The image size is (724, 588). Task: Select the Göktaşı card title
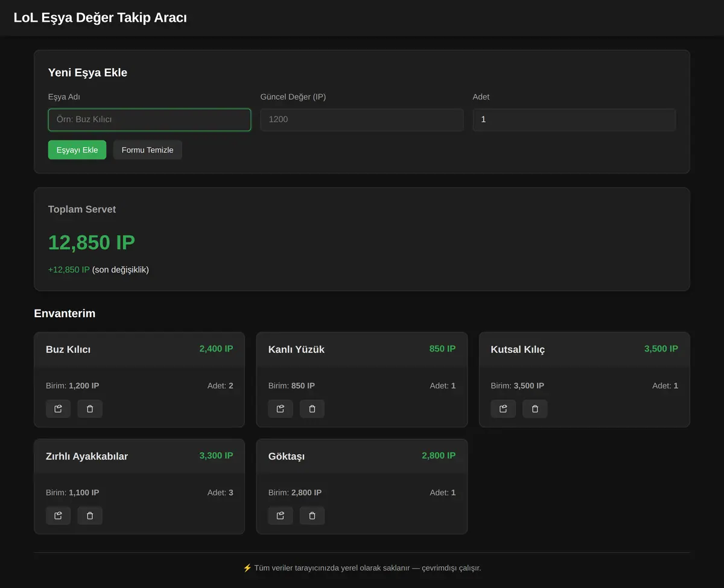click(x=287, y=457)
